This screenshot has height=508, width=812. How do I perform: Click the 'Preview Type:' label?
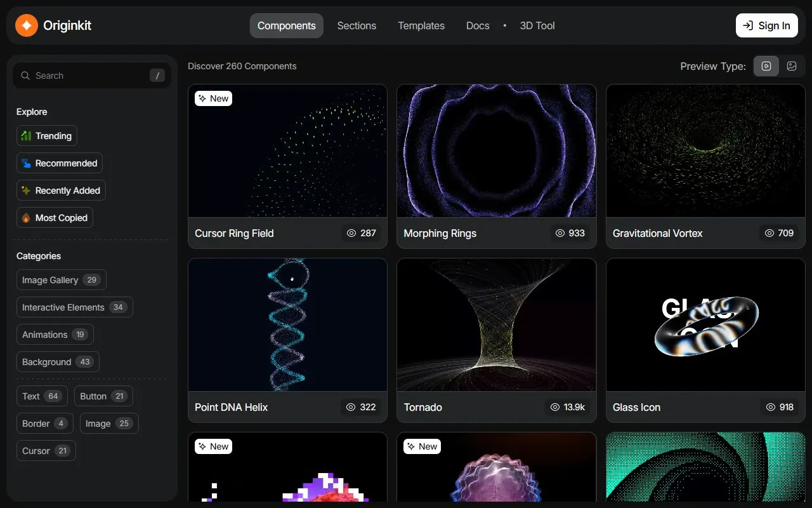pyautogui.click(x=713, y=66)
